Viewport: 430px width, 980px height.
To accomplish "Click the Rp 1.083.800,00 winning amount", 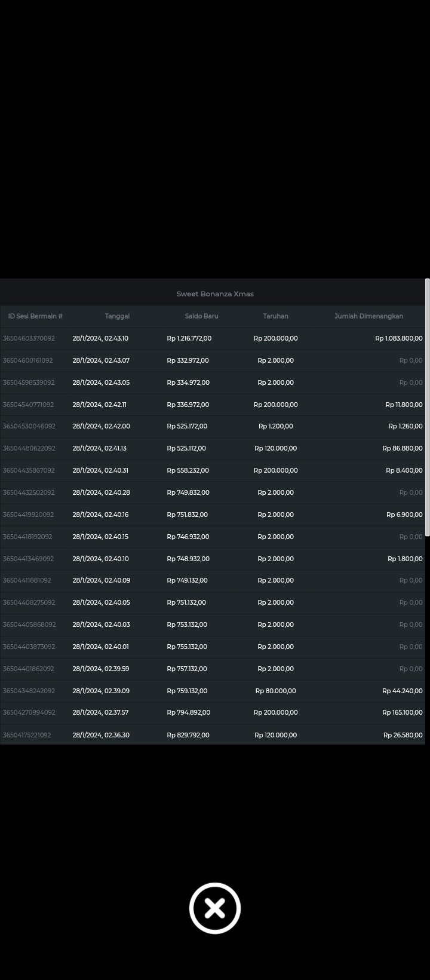I will click(398, 338).
